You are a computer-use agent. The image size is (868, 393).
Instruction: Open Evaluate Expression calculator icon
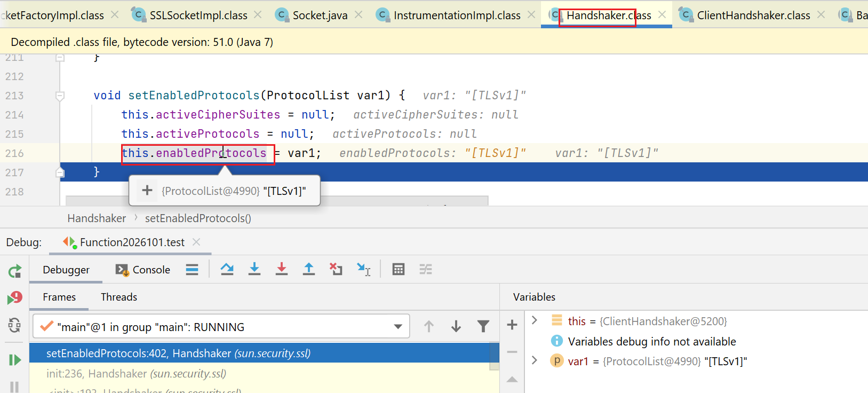point(398,269)
